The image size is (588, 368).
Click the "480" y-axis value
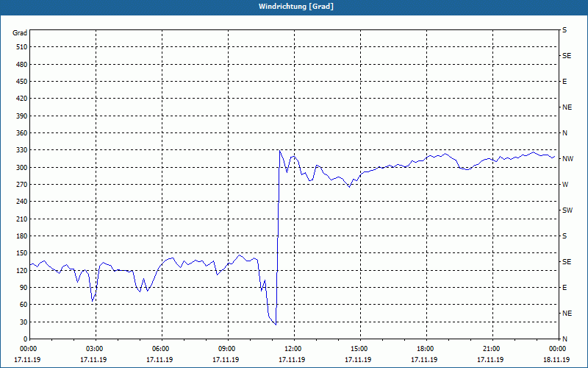(22, 65)
